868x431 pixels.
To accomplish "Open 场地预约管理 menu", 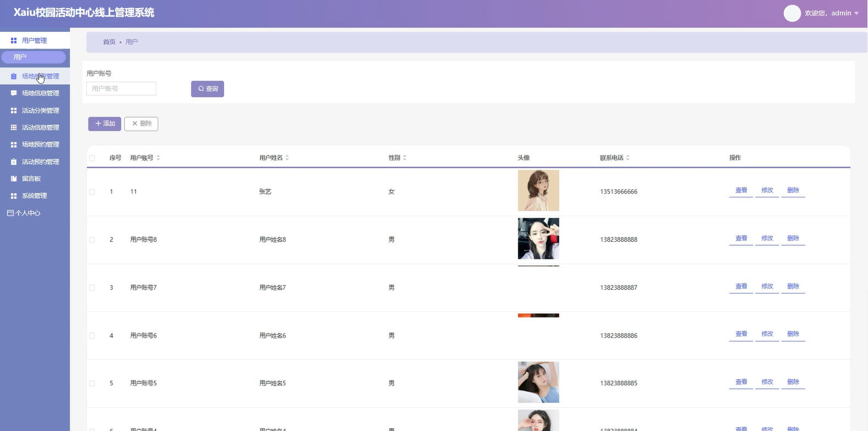I will [x=35, y=145].
